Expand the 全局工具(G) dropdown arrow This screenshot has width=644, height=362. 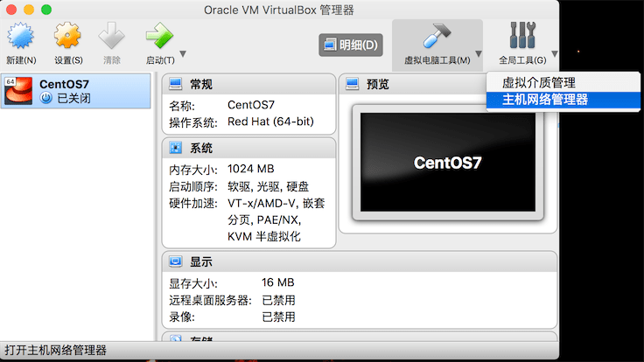click(x=555, y=53)
